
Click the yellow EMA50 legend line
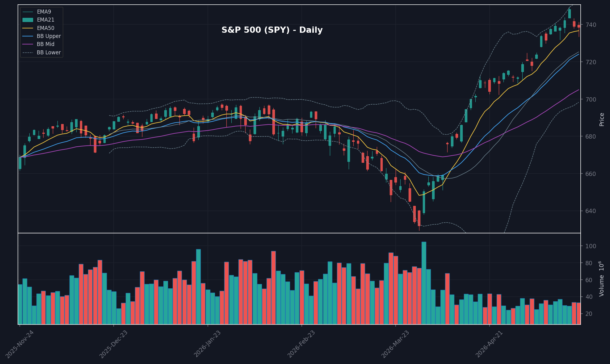[28, 28]
